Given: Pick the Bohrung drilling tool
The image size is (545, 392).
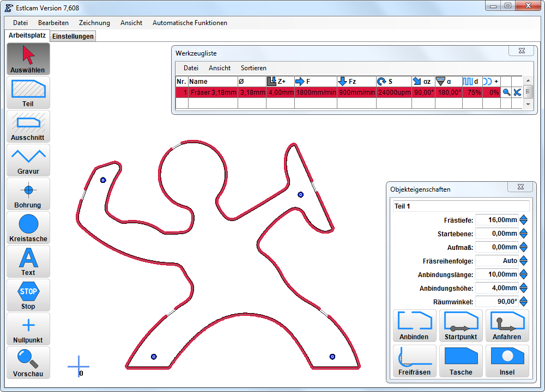Looking at the screenshot, I should (x=28, y=194).
